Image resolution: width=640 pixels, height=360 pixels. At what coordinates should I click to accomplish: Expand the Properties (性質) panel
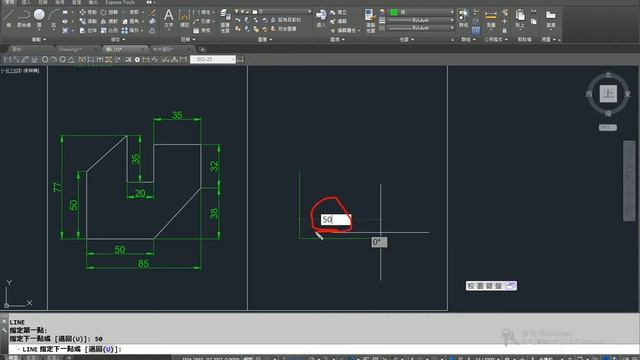pos(407,40)
